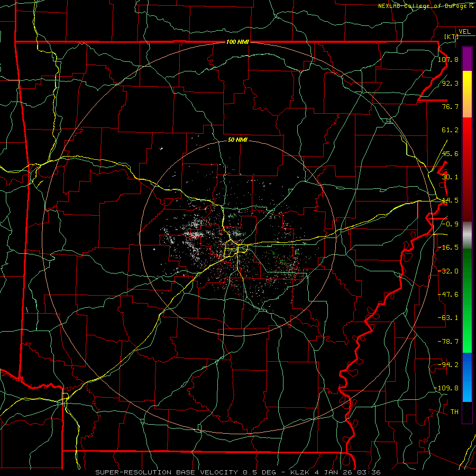This screenshot has width=476, height=476.
Task: Select the purple segment of the color bar
Action: (x=467, y=59)
